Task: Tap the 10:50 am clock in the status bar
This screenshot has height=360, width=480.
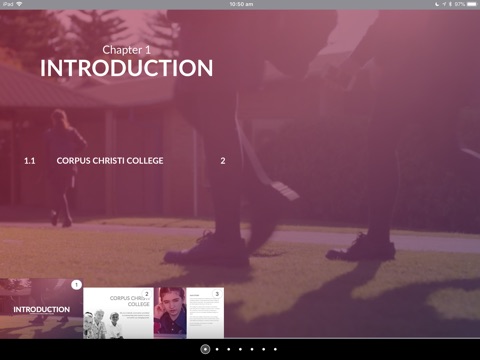Action: click(x=241, y=4)
